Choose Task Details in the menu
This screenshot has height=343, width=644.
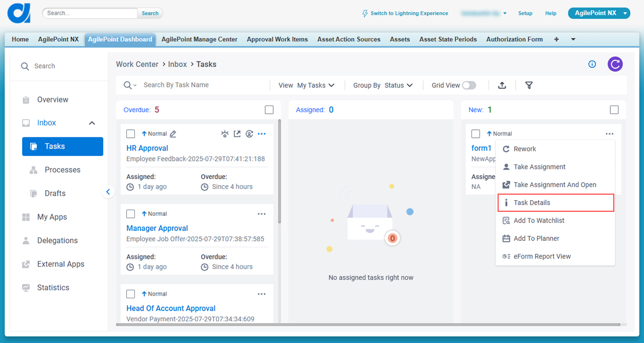(555, 203)
